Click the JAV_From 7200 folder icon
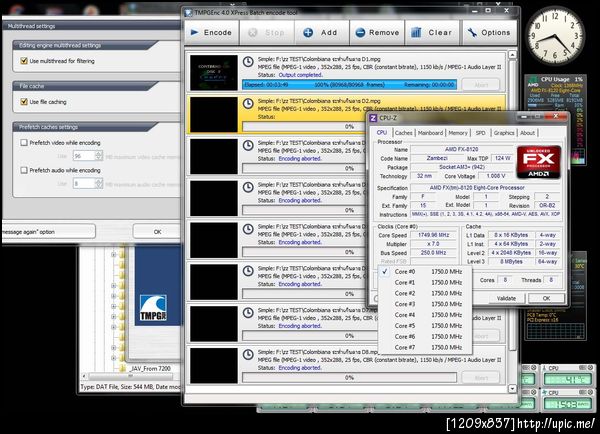 pyautogui.click(x=122, y=368)
